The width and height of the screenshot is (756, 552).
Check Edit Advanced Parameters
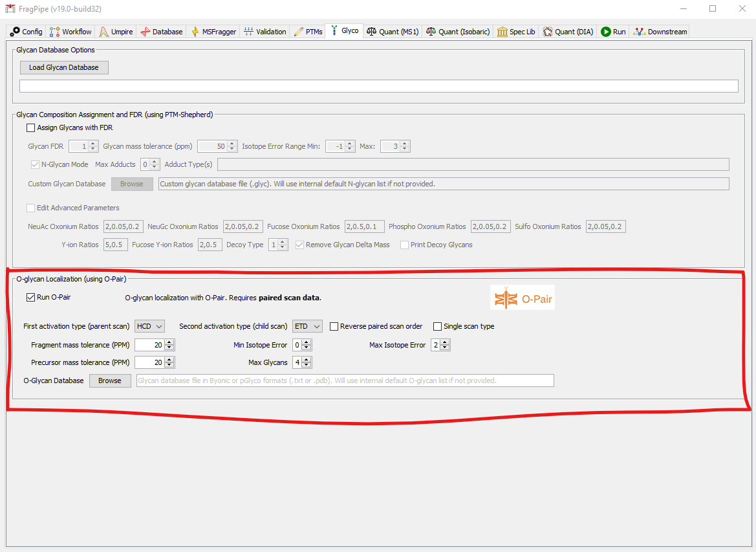(x=31, y=208)
